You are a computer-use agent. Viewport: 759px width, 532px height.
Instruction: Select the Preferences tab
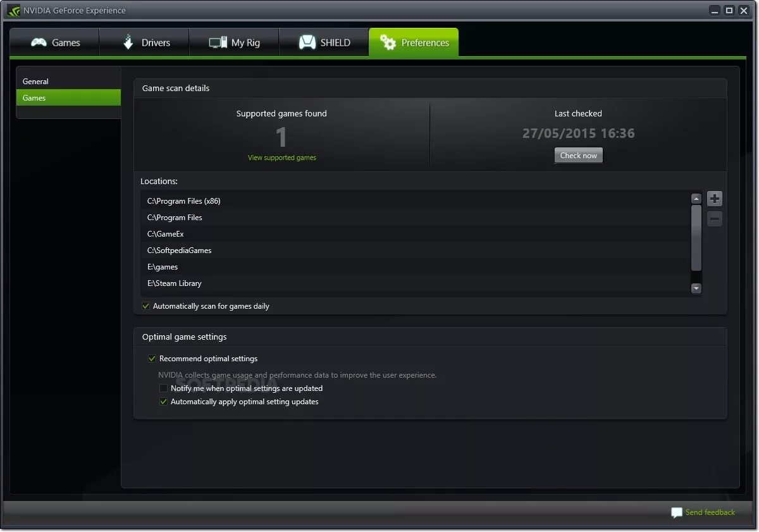[414, 42]
